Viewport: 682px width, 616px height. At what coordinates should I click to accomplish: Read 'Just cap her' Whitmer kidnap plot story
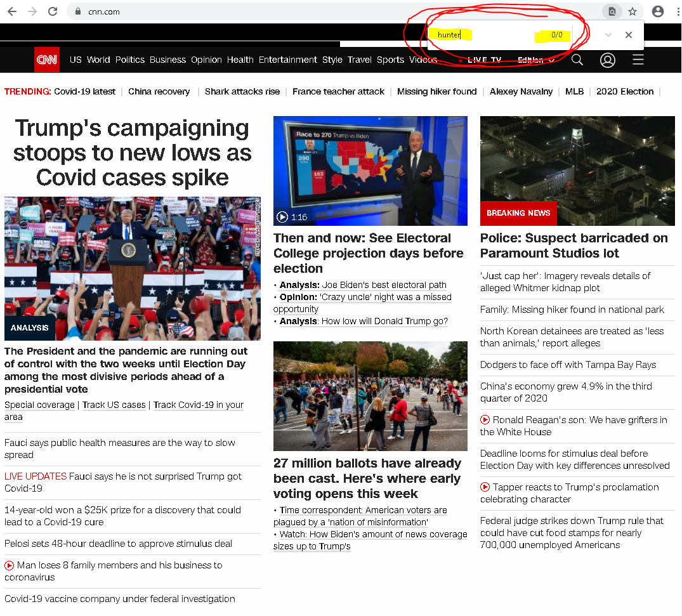click(x=565, y=282)
